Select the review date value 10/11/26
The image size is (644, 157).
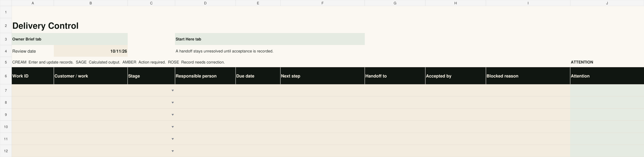tap(91, 51)
